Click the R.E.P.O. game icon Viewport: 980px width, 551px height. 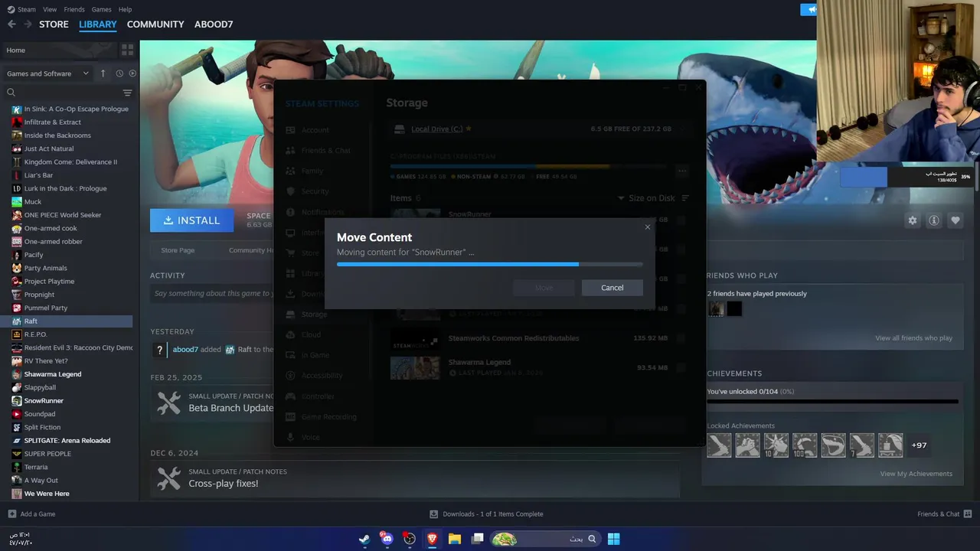tap(17, 334)
